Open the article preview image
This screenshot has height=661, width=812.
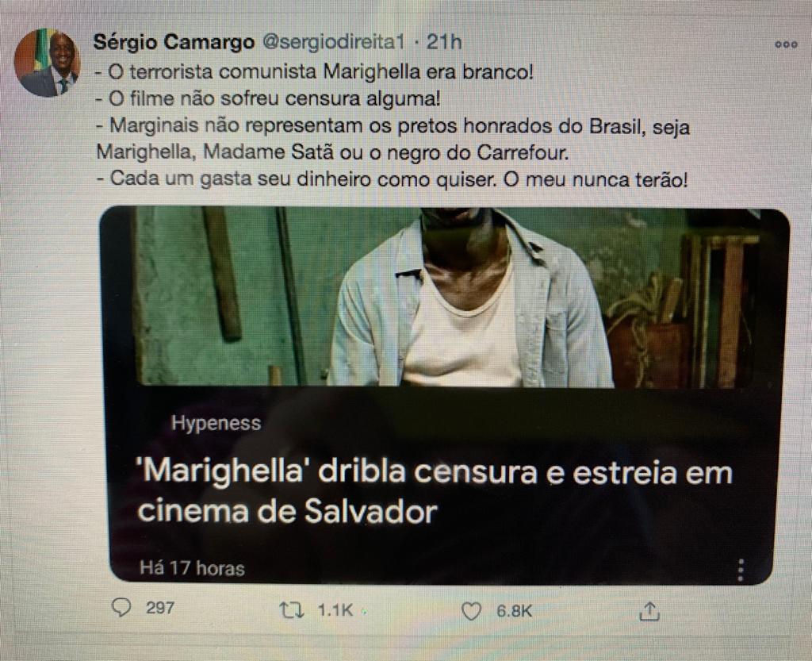(444, 298)
